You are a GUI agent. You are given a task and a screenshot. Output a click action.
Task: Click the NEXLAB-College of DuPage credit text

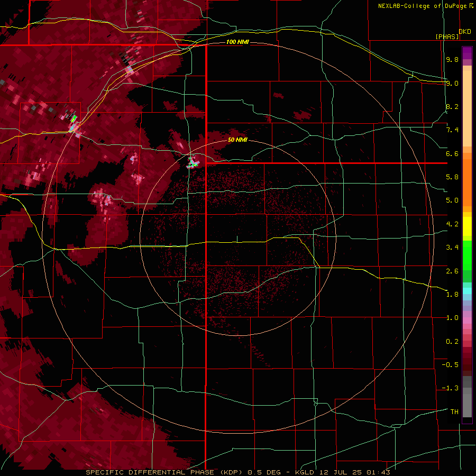pyautogui.click(x=422, y=6)
